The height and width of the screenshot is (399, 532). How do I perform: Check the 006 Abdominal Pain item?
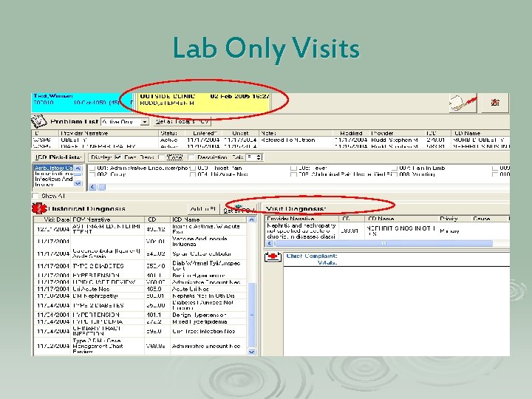[x=293, y=174]
